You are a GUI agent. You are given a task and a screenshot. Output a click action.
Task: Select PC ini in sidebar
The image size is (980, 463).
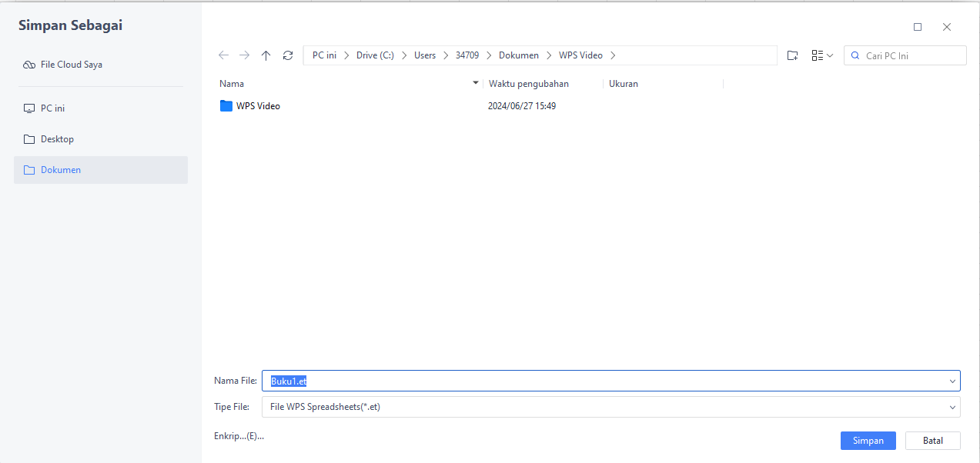tap(101, 108)
